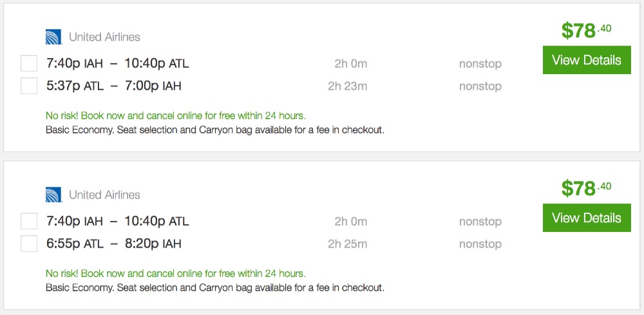
Task: Click the Basic Economy note in the top listing
Action: point(214,130)
